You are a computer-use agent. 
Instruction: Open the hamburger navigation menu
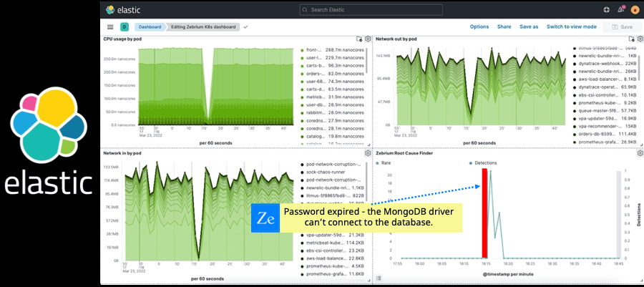(110, 27)
